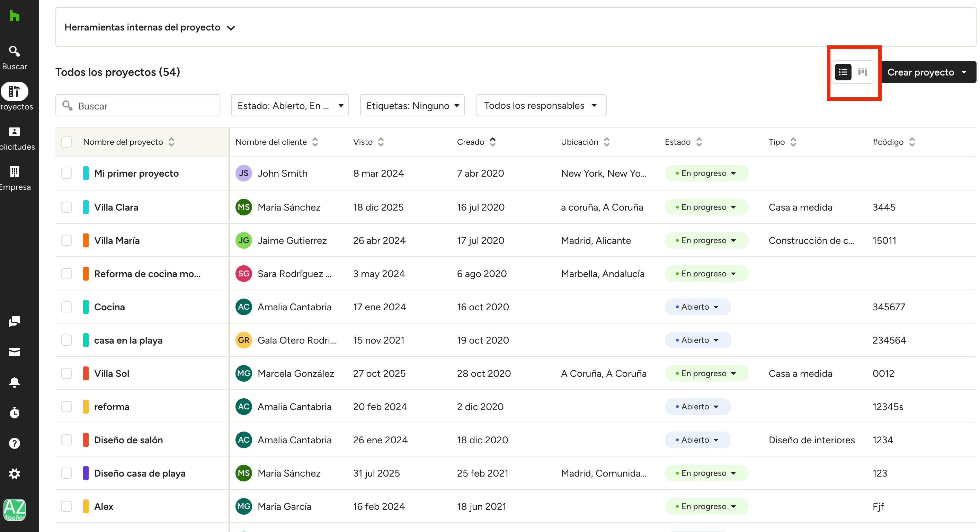Select the Cocina project checkbox

[x=66, y=307]
